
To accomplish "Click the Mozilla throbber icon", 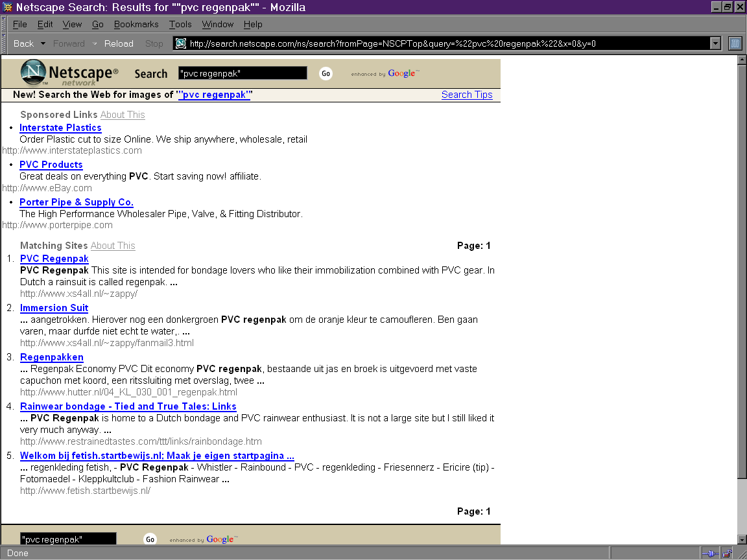I will pos(735,43).
